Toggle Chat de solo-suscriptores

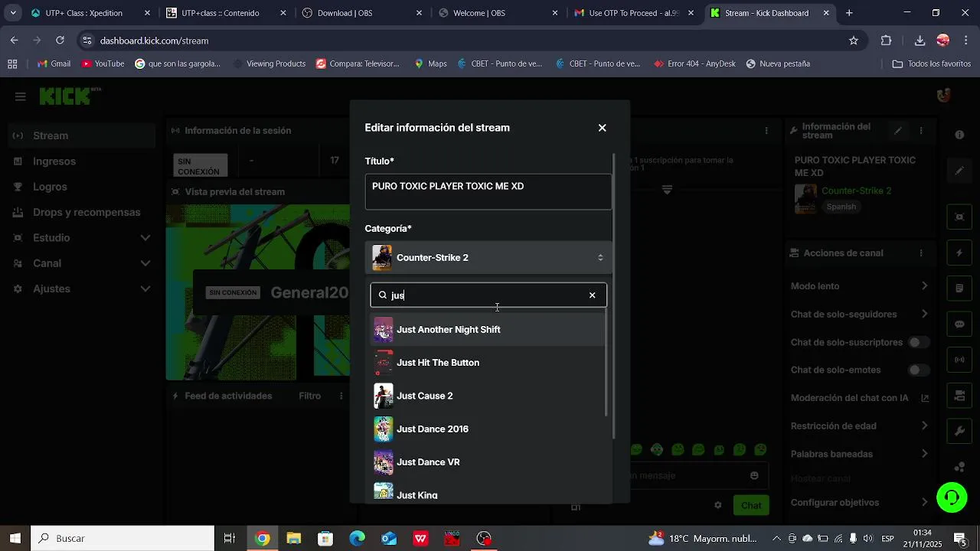[918, 342]
